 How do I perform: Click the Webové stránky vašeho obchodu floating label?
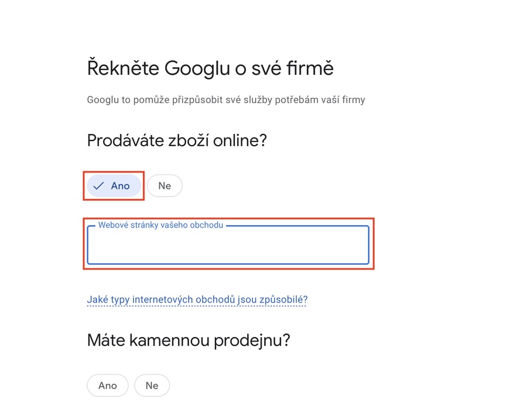160,225
